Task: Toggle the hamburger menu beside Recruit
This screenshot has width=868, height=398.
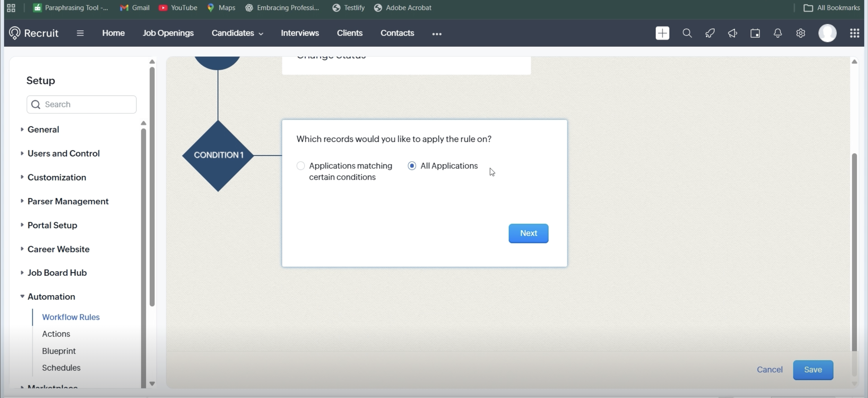Action: click(80, 33)
